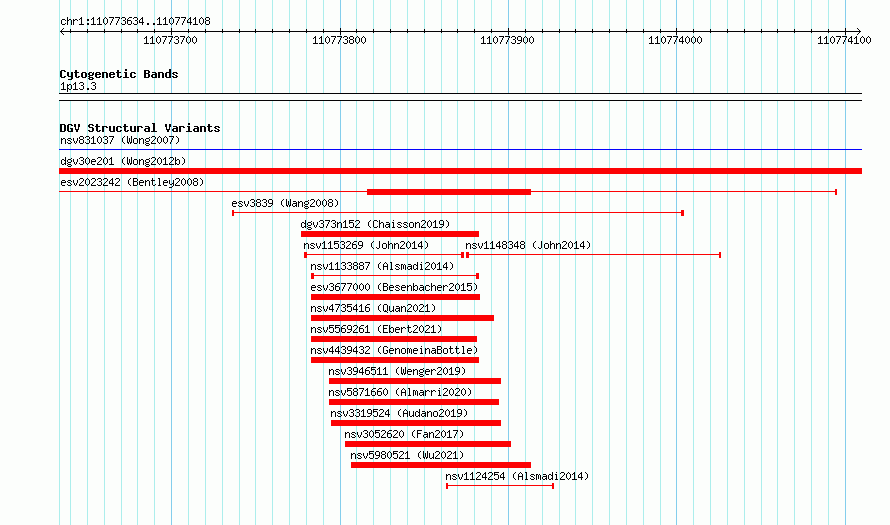Click the red nsv4439432 variant bar

[395, 360]
